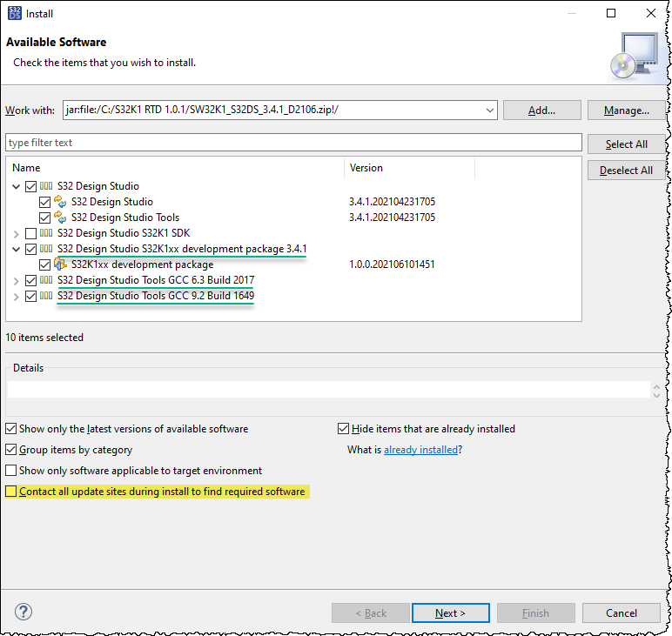Screen dimensions: 672x636
Task: Toggle Hide items that are already installed
Action: pos(343,428)
